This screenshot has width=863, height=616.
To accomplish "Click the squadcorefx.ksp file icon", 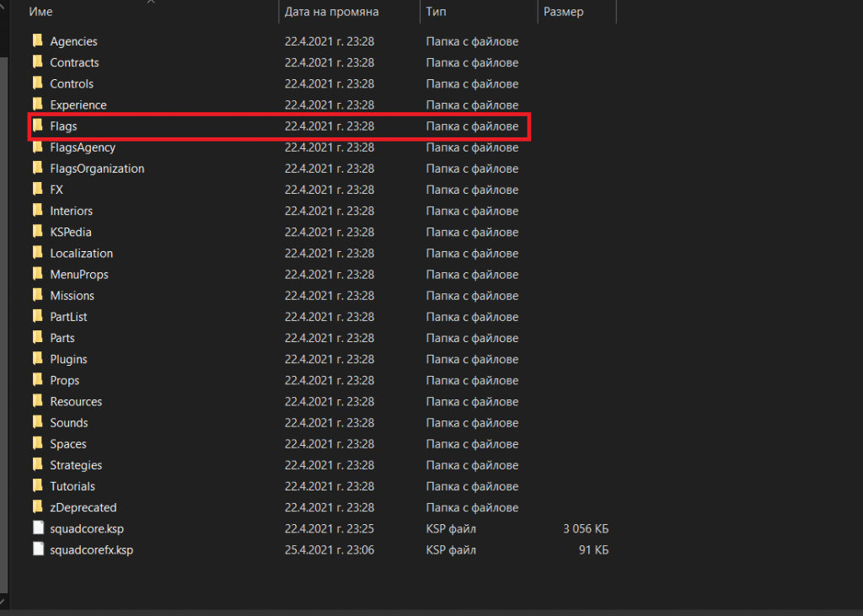I will pyautogui.click(x=37, y=549).
